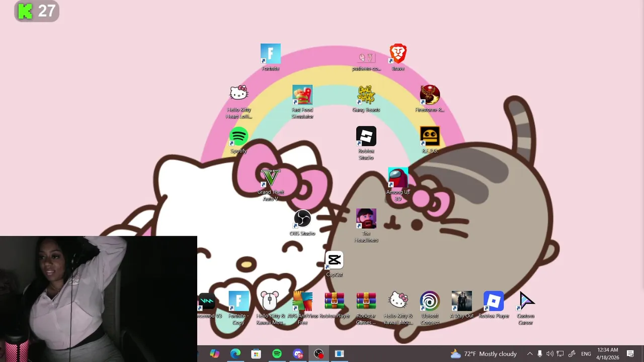The width and height of the screenshot is (644, 362).
Task: Open the Hello Kitty Heart Lolli shortcut
Action: (238, 102)
